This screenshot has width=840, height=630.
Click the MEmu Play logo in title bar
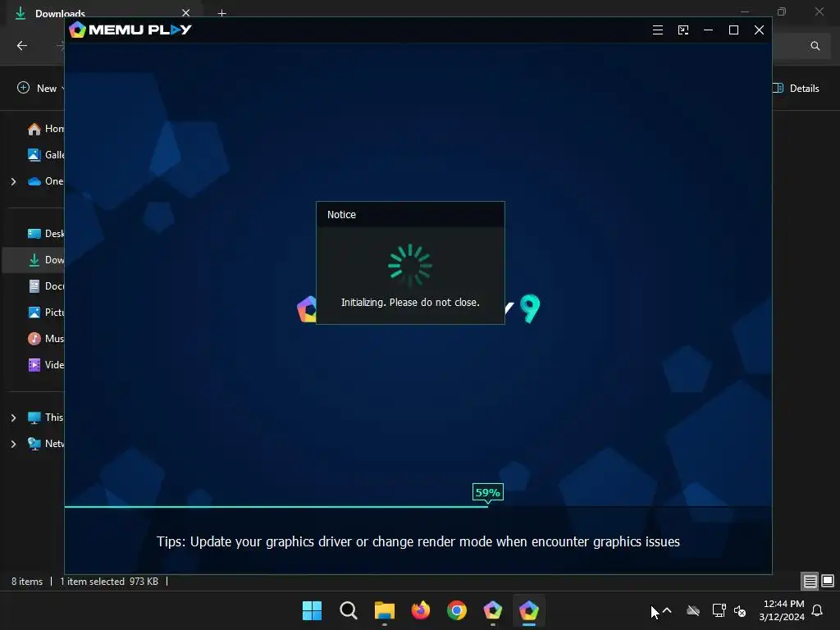point(130,30)
